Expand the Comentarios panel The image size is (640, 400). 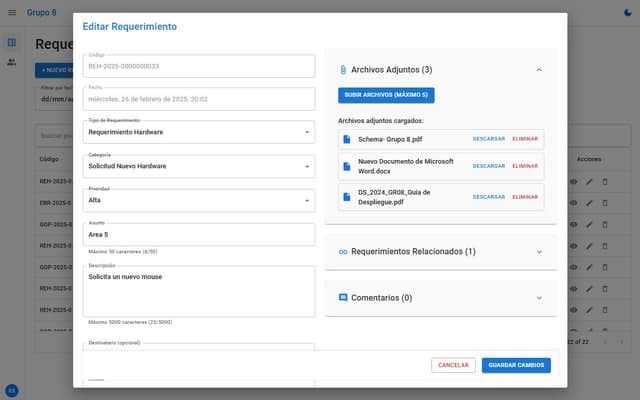(x=539, y=298)
